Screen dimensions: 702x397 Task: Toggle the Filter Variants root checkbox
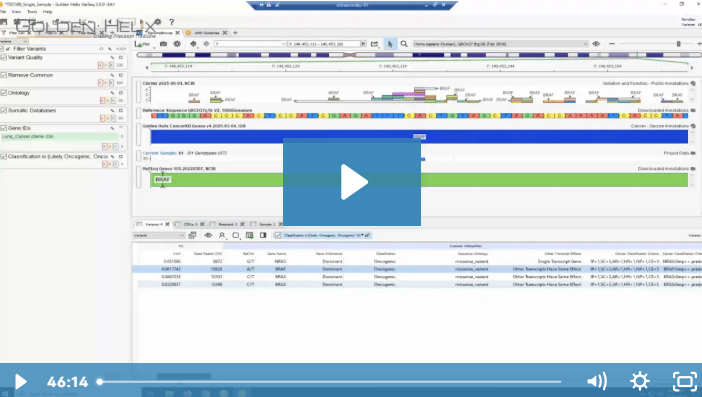(2, 49)
